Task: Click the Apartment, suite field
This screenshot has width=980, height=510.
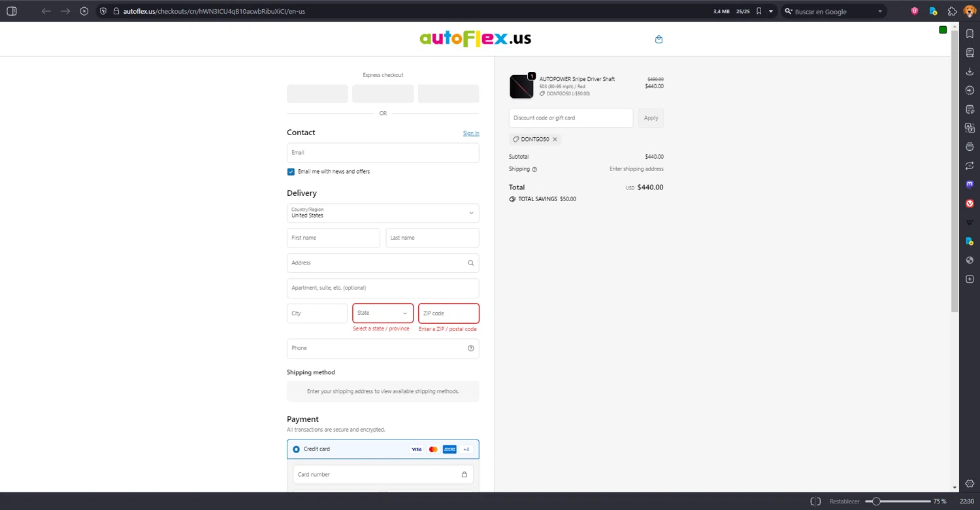Action: coord(383,288)
